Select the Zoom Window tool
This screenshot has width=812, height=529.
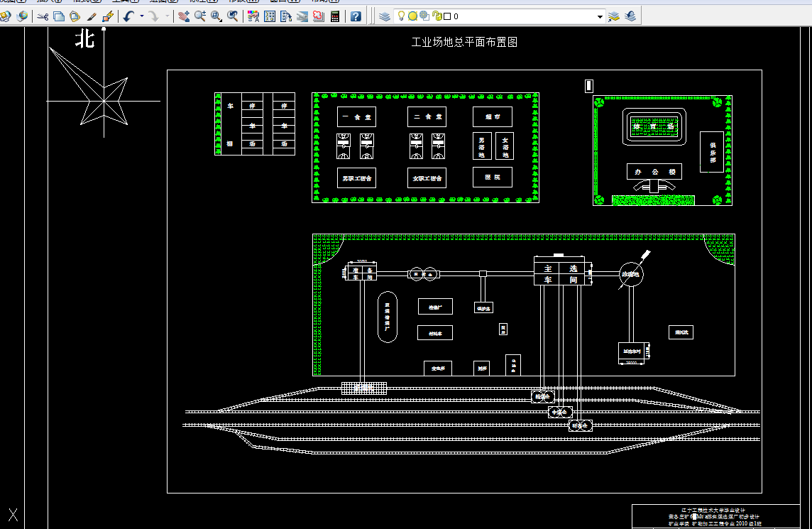point(216,16)
